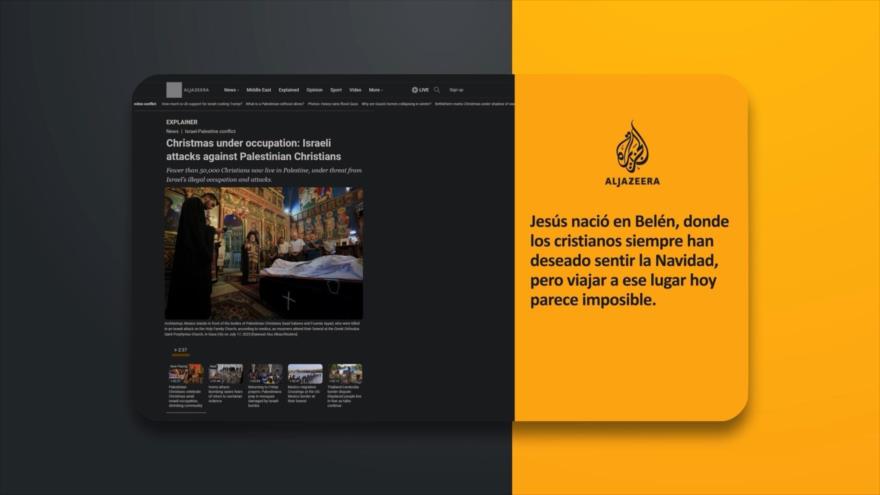880x495 pixels.
Task: Click the News breadcrumb link
Action: click(172, 131)
